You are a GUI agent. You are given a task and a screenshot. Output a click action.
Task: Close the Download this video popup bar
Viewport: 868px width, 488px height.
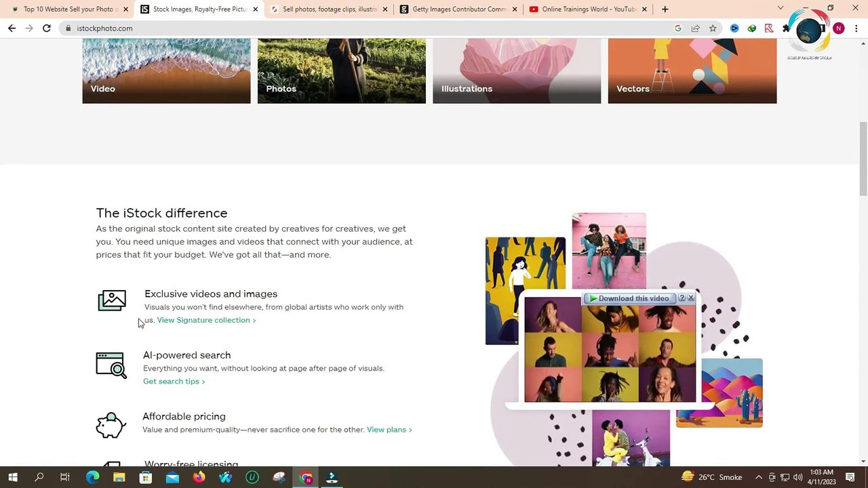coord(690,298)
